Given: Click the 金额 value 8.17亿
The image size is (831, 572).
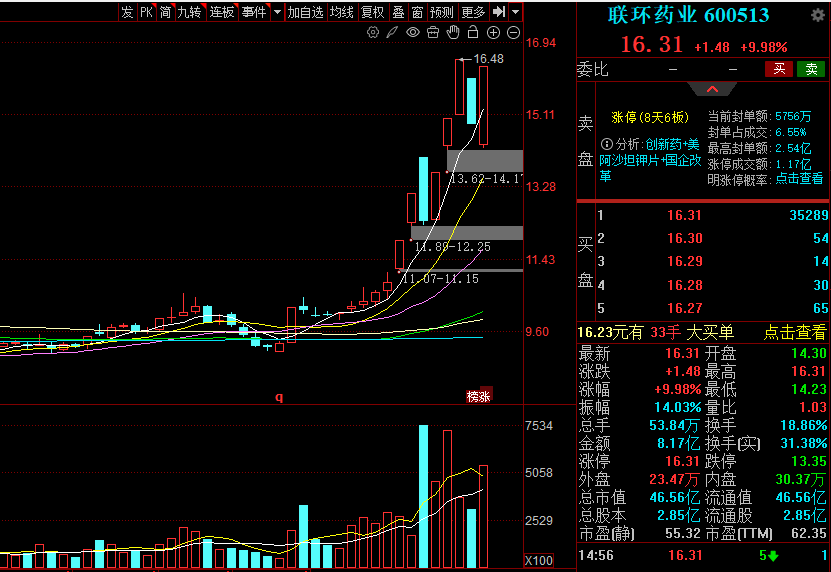Looking at the screenshot, I should point(678,443).
